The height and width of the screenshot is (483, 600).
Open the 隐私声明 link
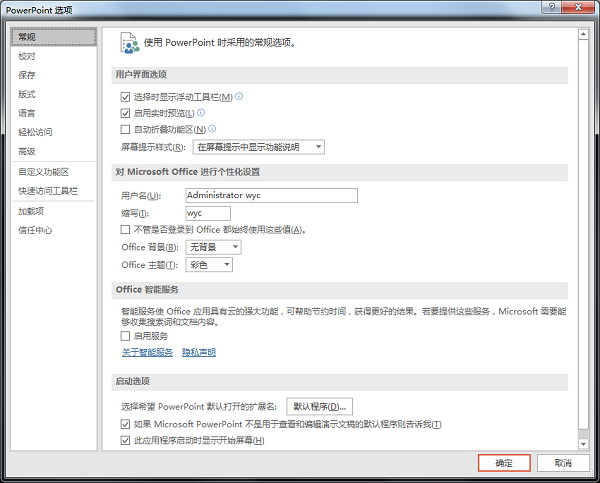coord(199,352)
